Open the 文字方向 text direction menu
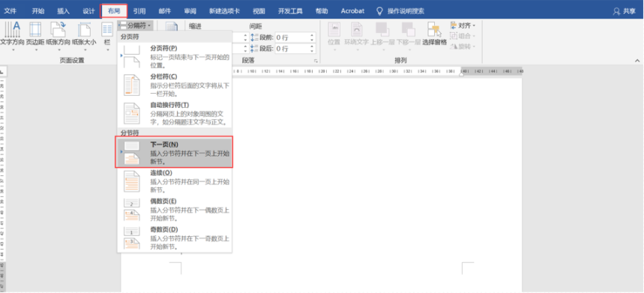644x293 pixels. 12,36
